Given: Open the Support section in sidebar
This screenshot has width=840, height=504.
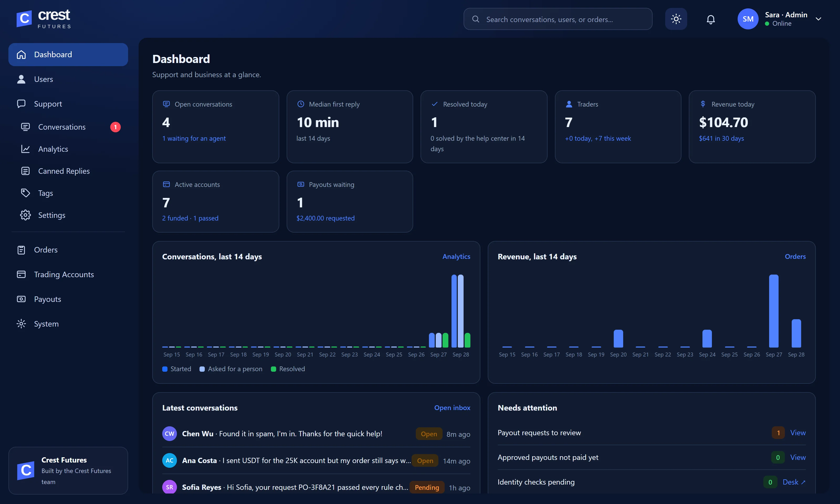Looking at the screenshot, I should point(68,104).
